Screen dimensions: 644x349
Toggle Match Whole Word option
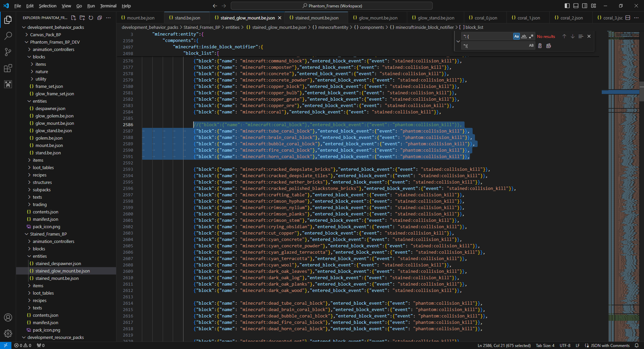click(524, 36)
